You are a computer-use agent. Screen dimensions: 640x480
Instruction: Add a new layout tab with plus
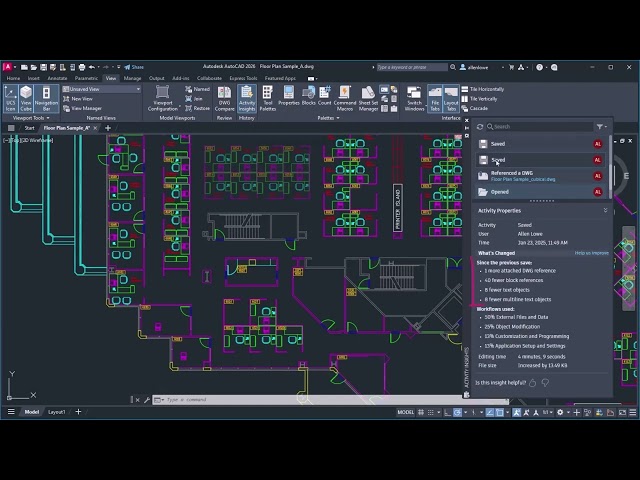(78, 412)
